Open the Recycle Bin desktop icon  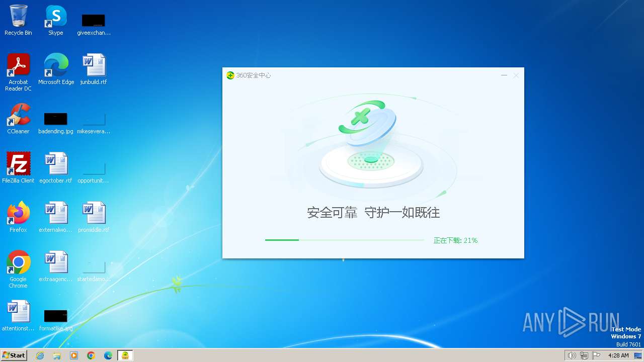(x=18, y=20)
